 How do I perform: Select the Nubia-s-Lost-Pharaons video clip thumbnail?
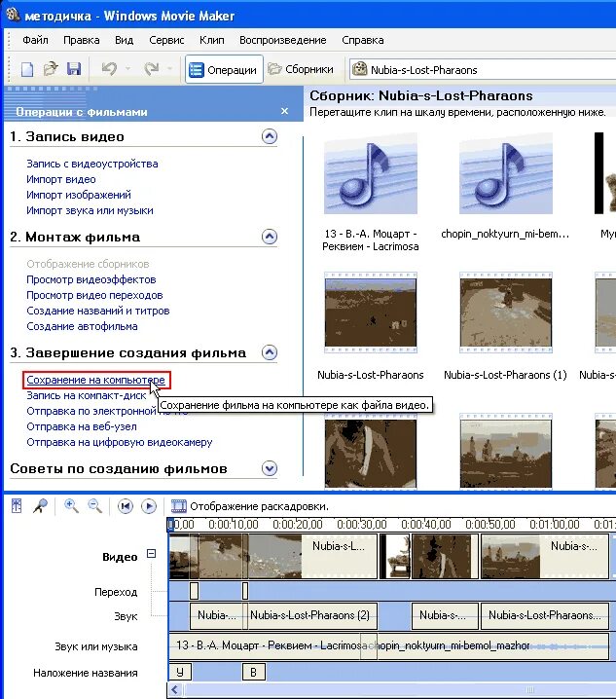pos(371,313)
